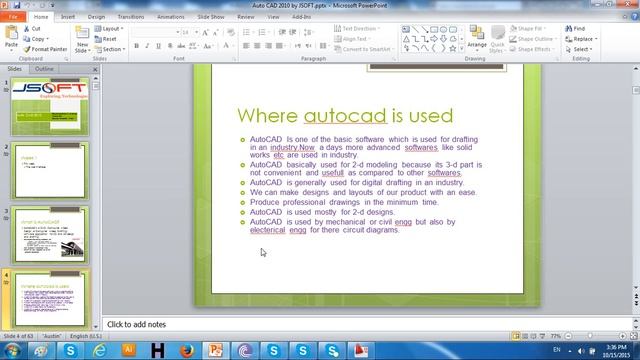This screenshot has height=360, width=640.
Task: Adjust the zoom slider handle
Action: pyautogui.click(x=590, y=336)
